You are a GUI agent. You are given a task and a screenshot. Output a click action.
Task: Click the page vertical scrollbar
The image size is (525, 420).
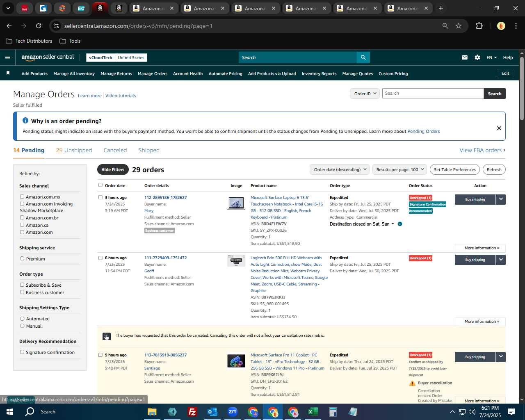pyautogui.click(x=522, y=88)
